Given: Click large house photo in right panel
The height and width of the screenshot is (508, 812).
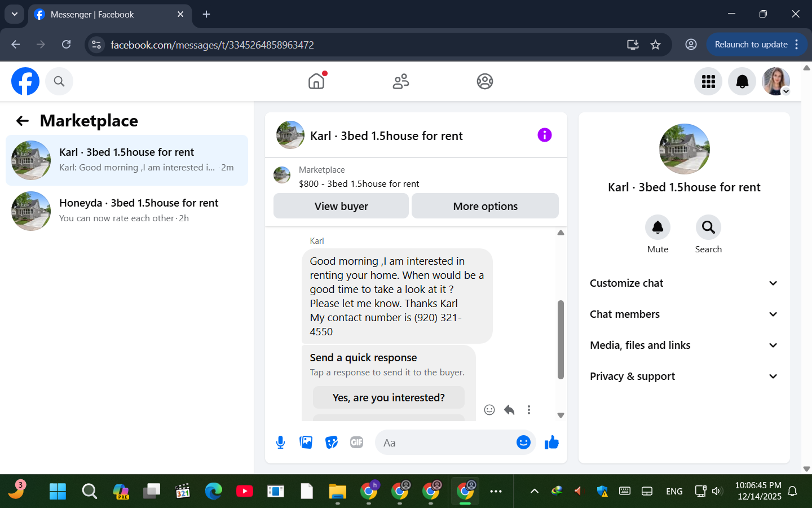Looking at the screenshot, I should [684, 149].
